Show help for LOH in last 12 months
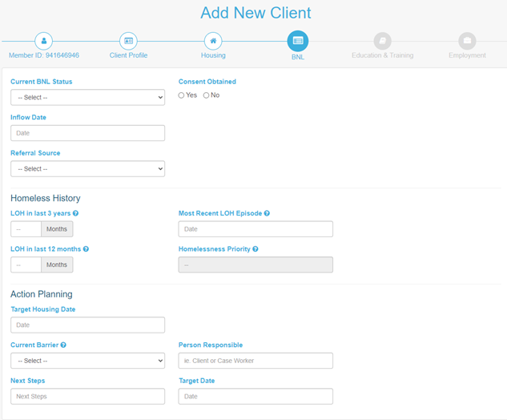The width and height of the screenshot is (507, 420). 87,249
